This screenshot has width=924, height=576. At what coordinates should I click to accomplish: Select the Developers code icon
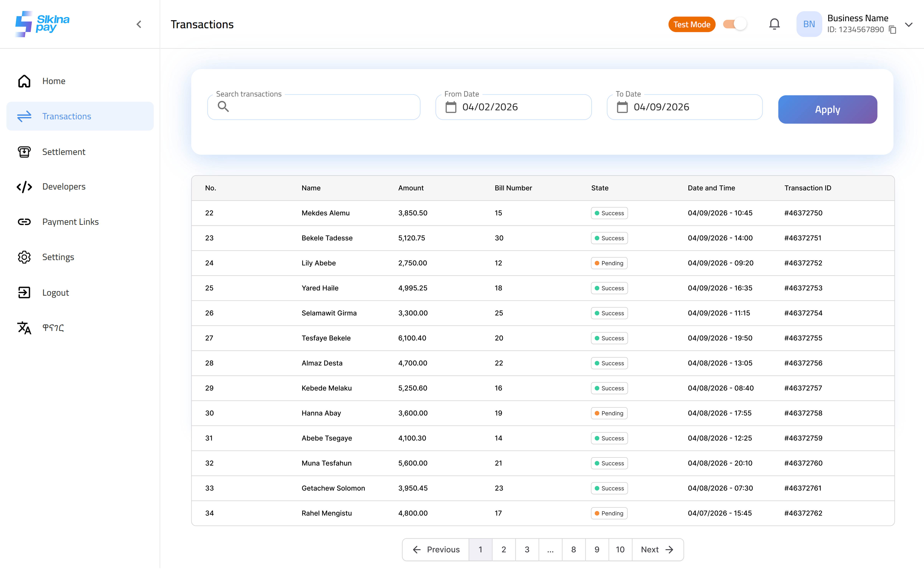24,187
